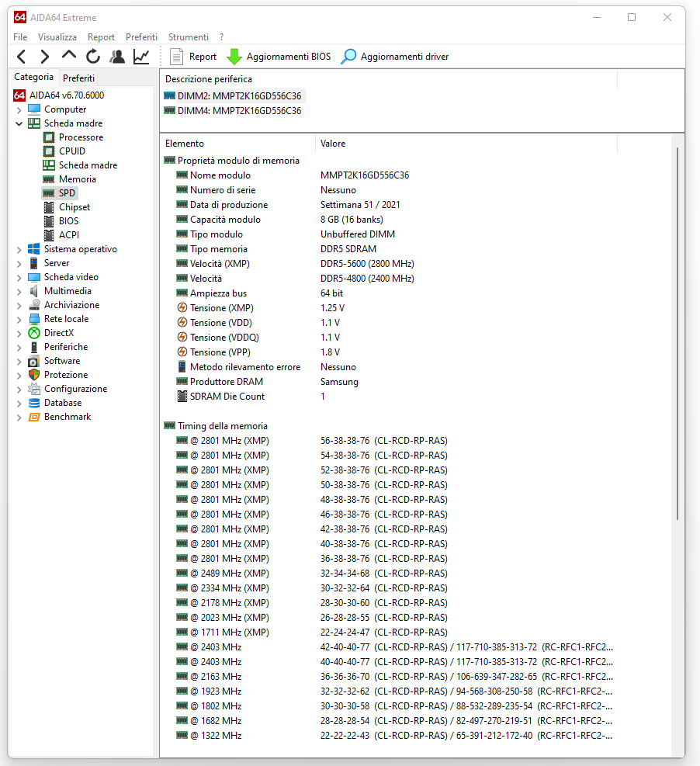Select the DIMM4: MMPT2K16GD556C36 device
700x766 pixels.
tap(233, 111)
